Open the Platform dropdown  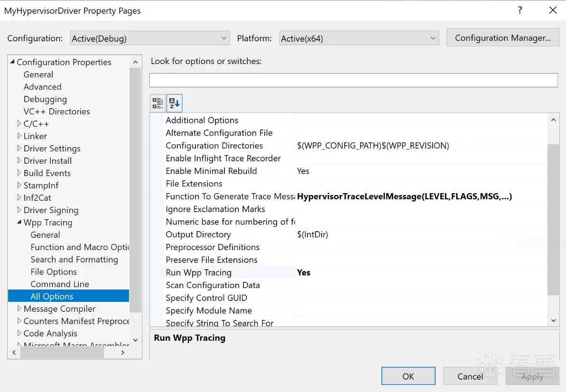359,38
